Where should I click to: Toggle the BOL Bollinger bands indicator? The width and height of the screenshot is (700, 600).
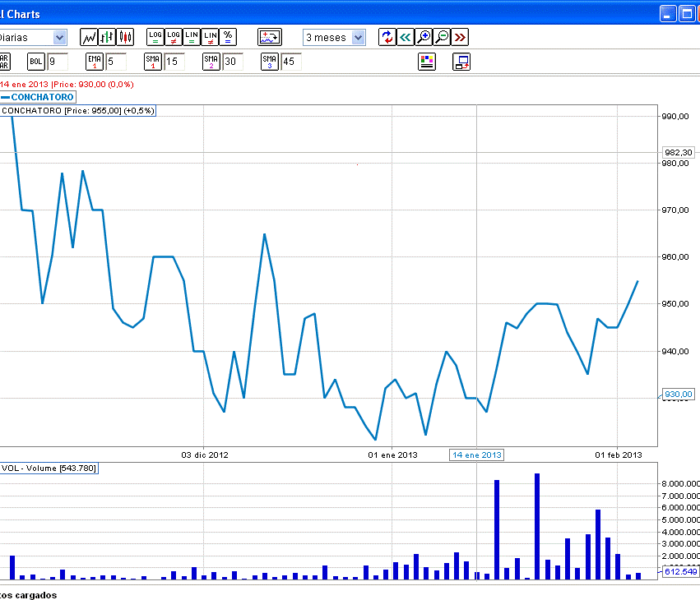click(x=36, y=62)
